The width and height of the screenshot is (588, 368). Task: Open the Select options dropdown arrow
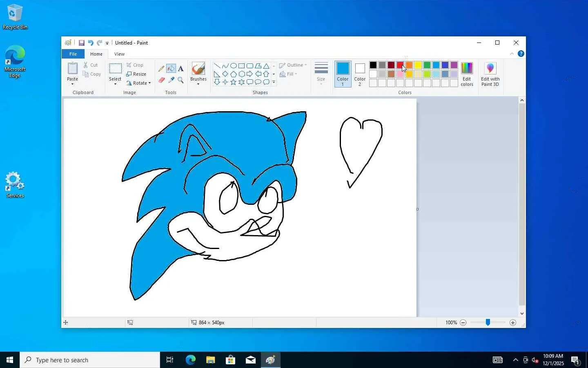pyautogui.click(x=115, y=84)
